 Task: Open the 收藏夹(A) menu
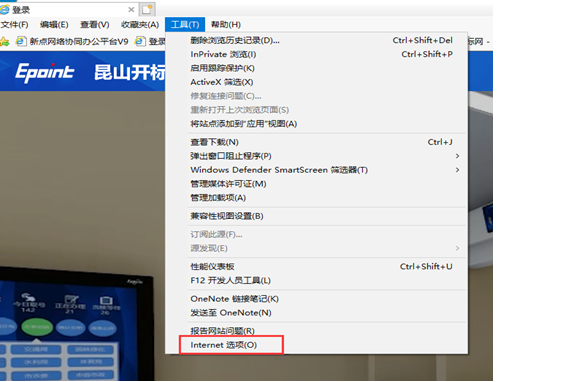(x=140, y=25)
